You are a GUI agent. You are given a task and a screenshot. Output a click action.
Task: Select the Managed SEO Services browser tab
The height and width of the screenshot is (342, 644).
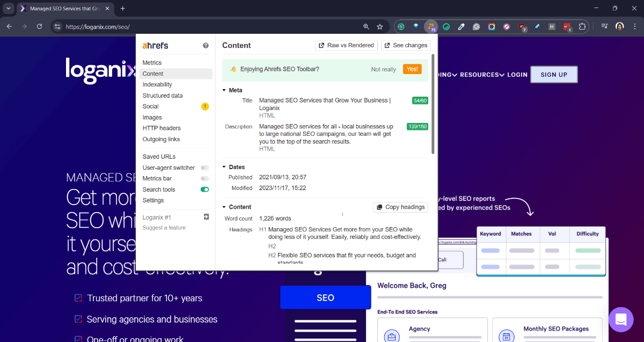[64, 9]
